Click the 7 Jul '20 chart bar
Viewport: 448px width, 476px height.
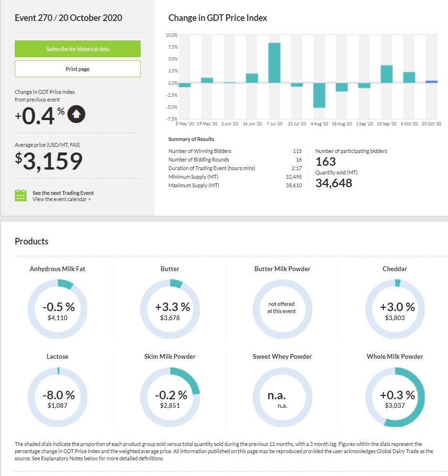(x=275, y=63)
